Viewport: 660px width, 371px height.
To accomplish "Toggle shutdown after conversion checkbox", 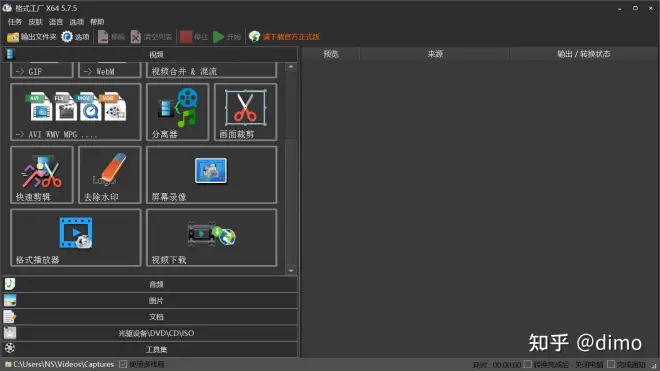I will pos(527,364).
